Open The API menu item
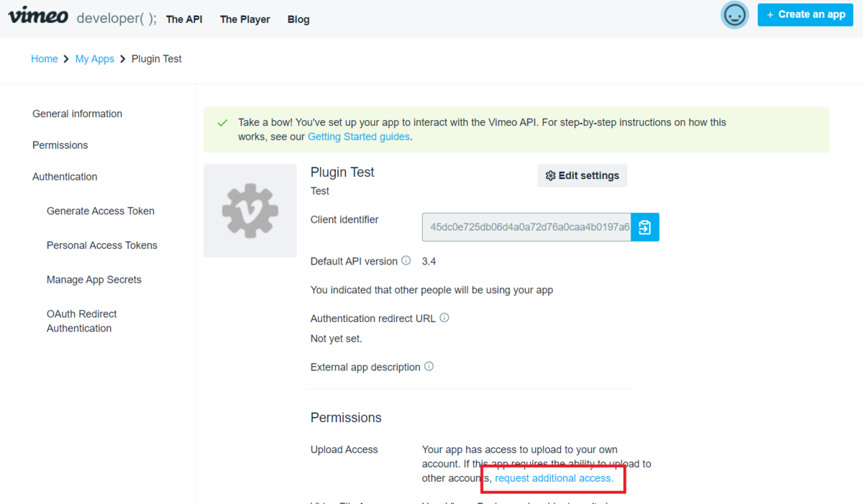 tap(184, 19)
